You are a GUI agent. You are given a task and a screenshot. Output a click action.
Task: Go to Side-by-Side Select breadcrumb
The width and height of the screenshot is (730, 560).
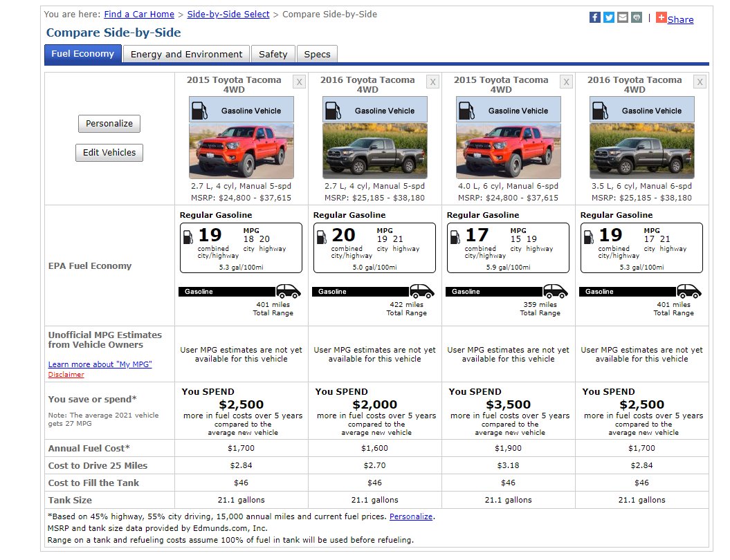pos(228,15)
